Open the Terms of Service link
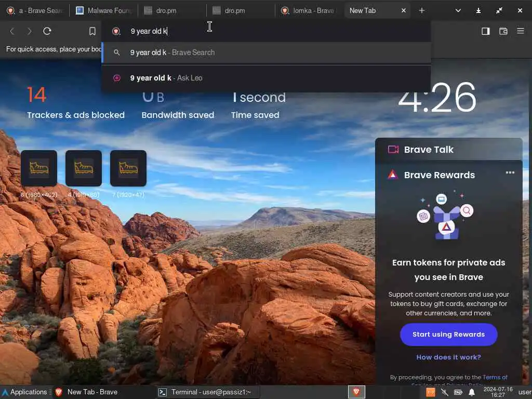532x399 pixels. (x=495, y=377)
